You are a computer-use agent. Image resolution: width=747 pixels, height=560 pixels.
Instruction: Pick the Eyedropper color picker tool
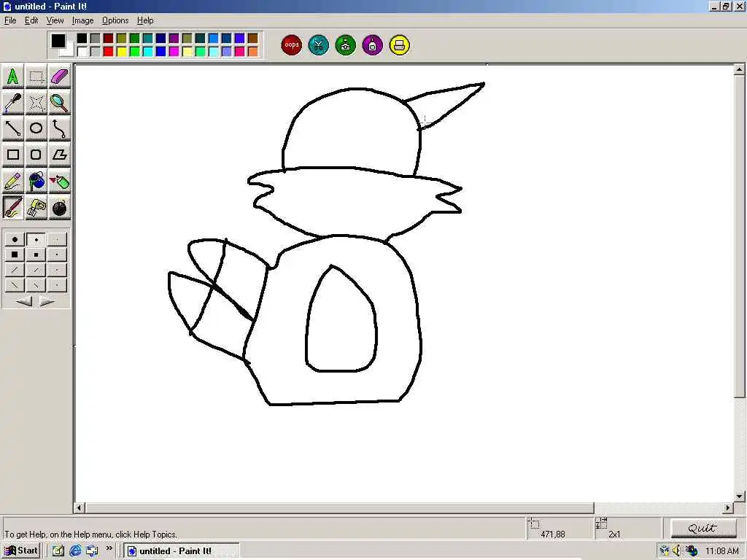tap(13, 102)
